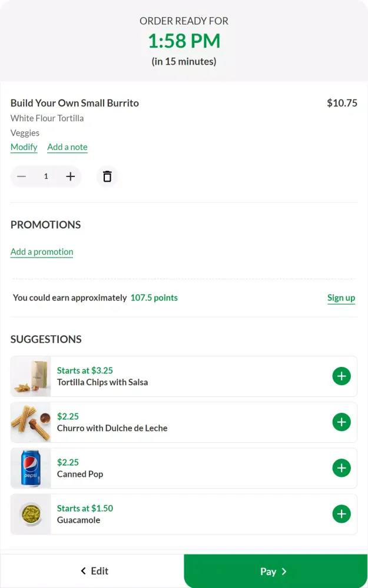The height and width of the screenshot is (588, 368).
Task: Add Canned Pop to the order
Action: (x=342, y=468)
